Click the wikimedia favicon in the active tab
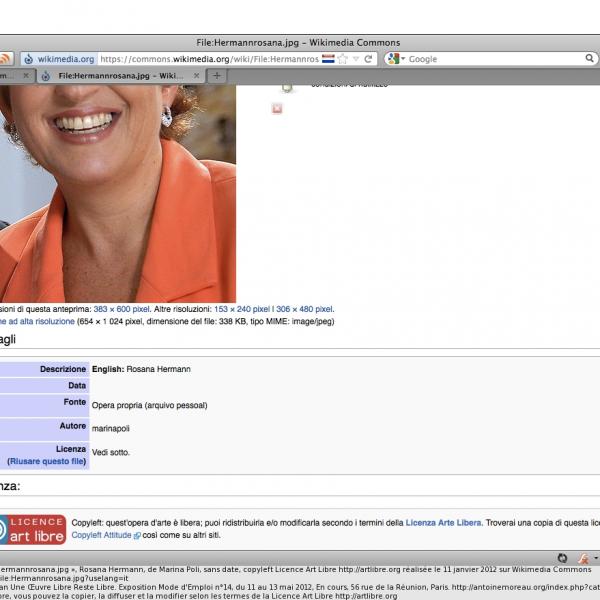Viewport: 600px width, 600px height. [x=46, y=76]
